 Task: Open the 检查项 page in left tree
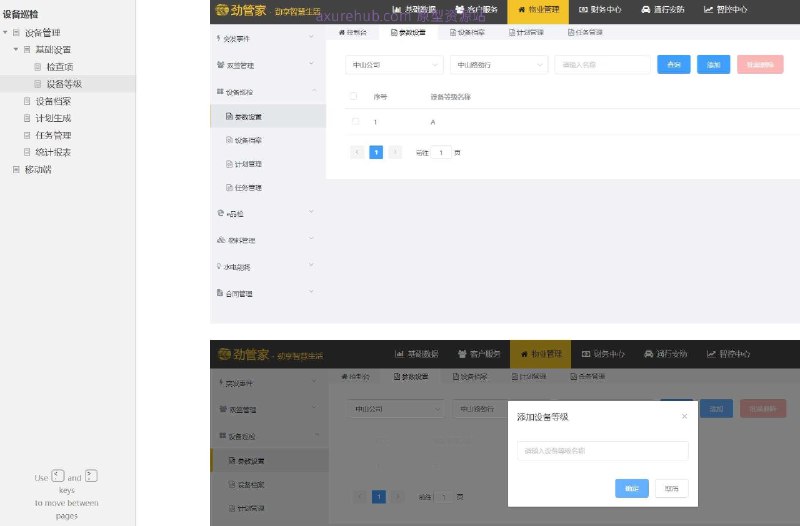[x=60, y=67]
